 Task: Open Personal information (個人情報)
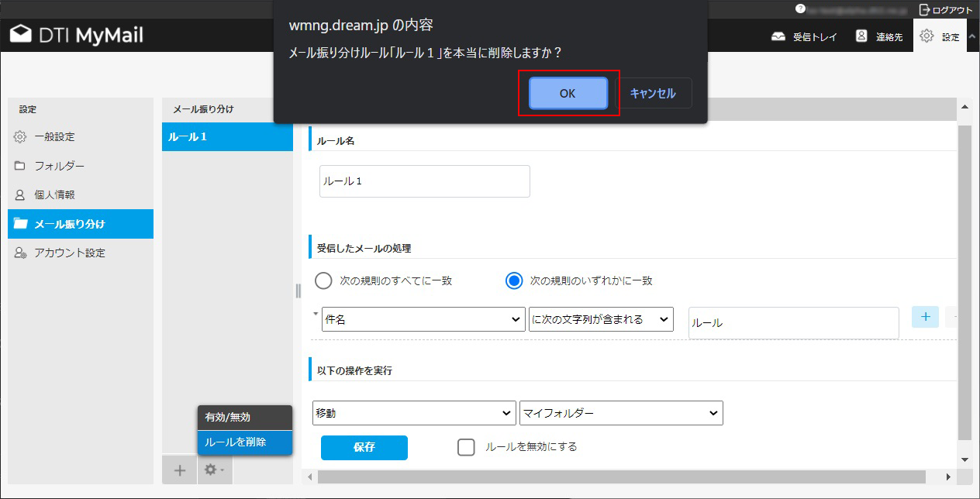(81, 194)
